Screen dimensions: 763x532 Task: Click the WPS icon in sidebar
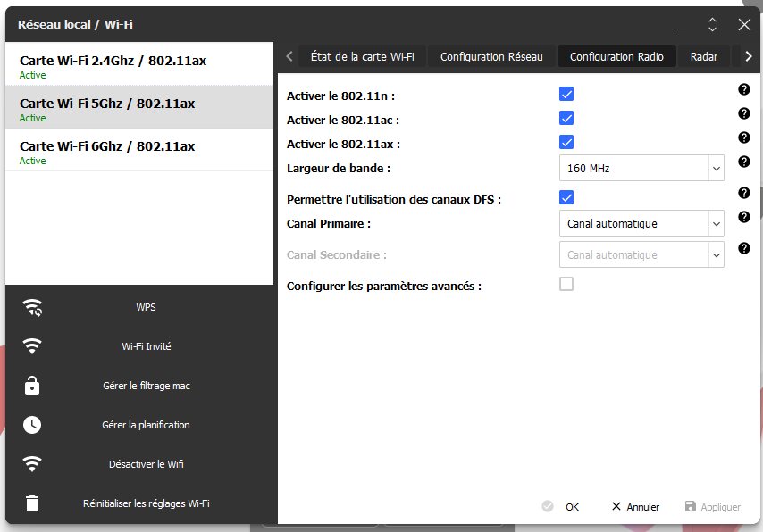click(x=32, y=308)
